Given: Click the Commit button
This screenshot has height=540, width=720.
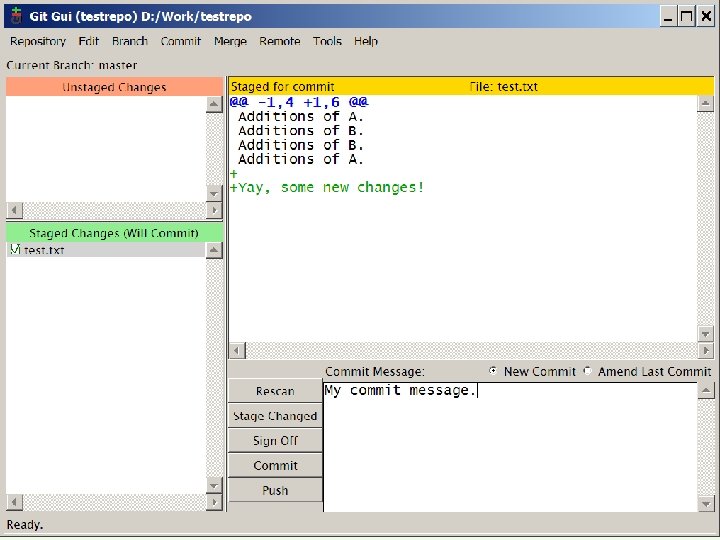Looking at the screenshot, I should (x=275, y=465).
